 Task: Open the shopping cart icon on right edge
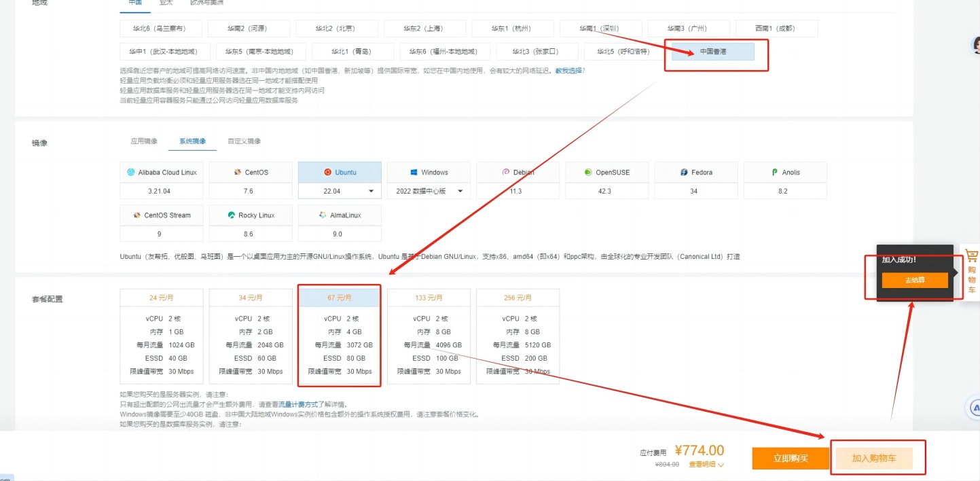pos(972,256)
